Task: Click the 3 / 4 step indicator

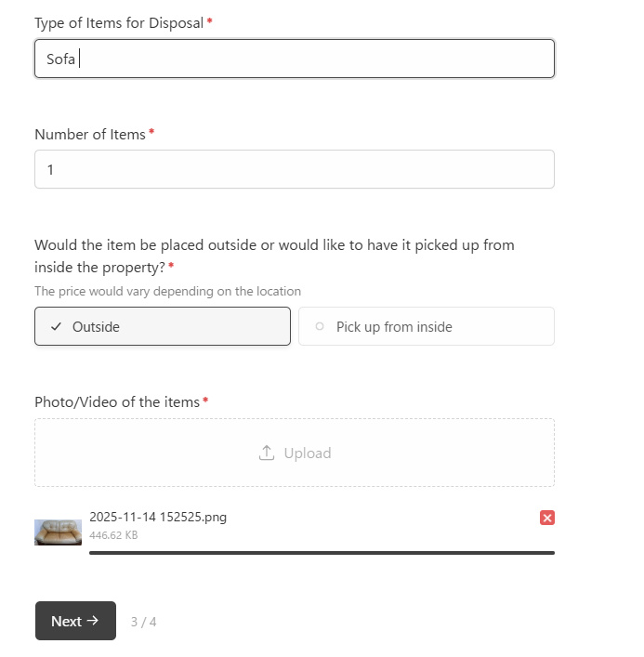Action: (x=143, y=622)
